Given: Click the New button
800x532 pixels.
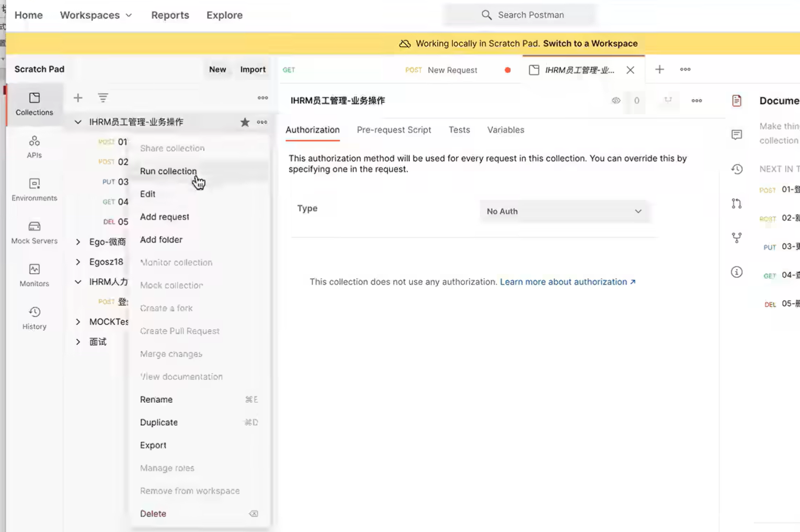Looking at the screenshot, I should [217, 69].
